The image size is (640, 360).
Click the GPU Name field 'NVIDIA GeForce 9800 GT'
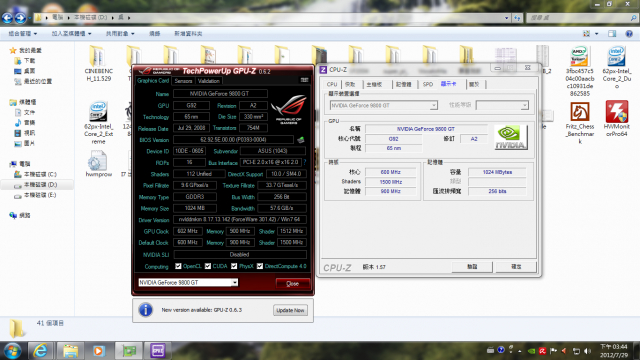click(220, 93)
